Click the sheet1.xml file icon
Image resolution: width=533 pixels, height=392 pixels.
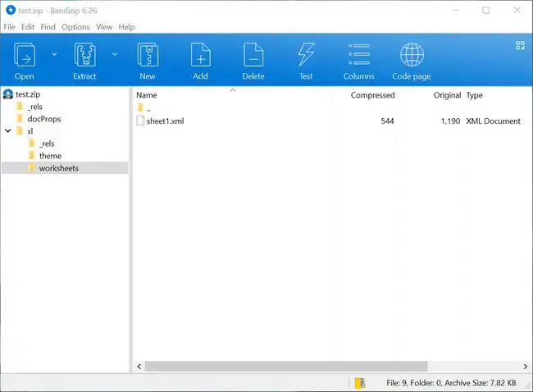point(140,121)
